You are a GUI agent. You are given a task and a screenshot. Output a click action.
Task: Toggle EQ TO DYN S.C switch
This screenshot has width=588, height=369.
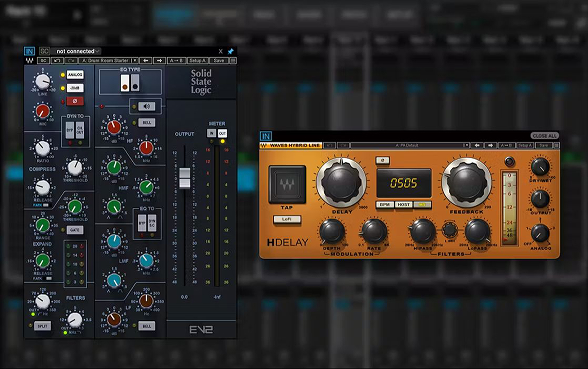[x=151, y=222]
